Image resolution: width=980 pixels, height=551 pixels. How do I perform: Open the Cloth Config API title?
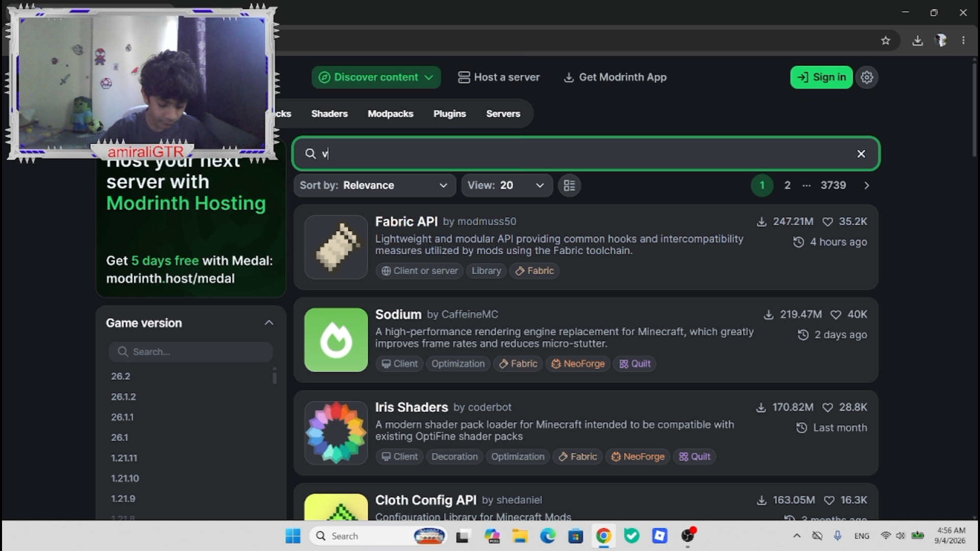tap(426, 500)
